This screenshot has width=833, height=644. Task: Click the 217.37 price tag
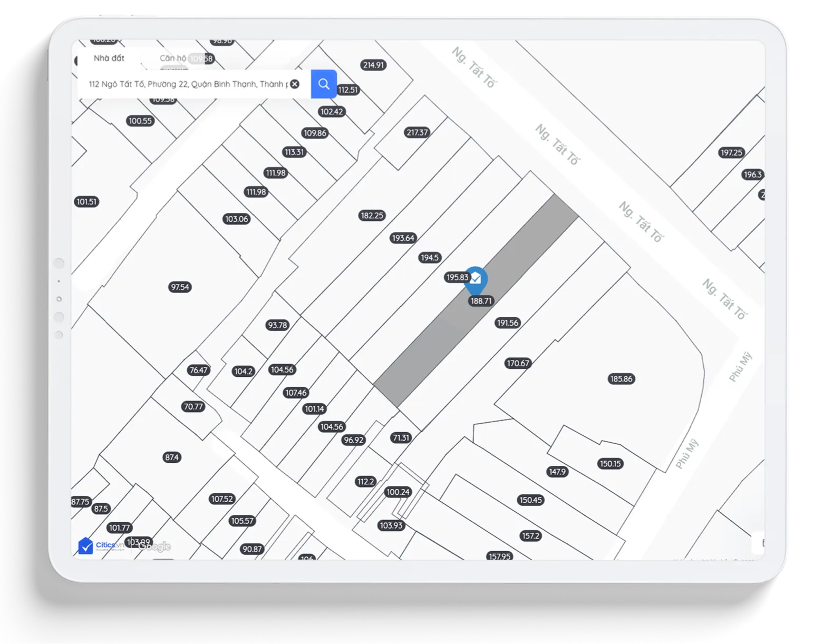(417, 132)
